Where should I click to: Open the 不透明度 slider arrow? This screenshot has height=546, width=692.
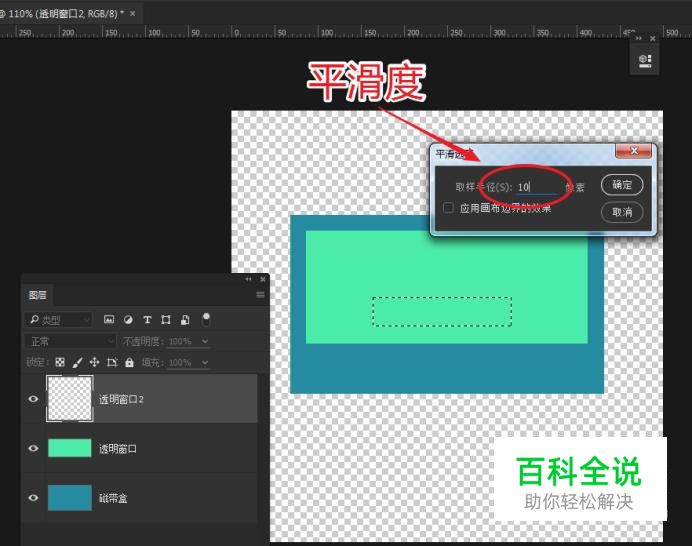(205, 341)
